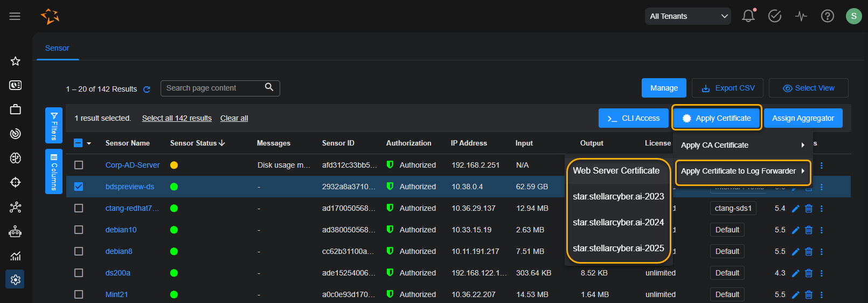Open the hamburger navigation menu

(15, 16)
